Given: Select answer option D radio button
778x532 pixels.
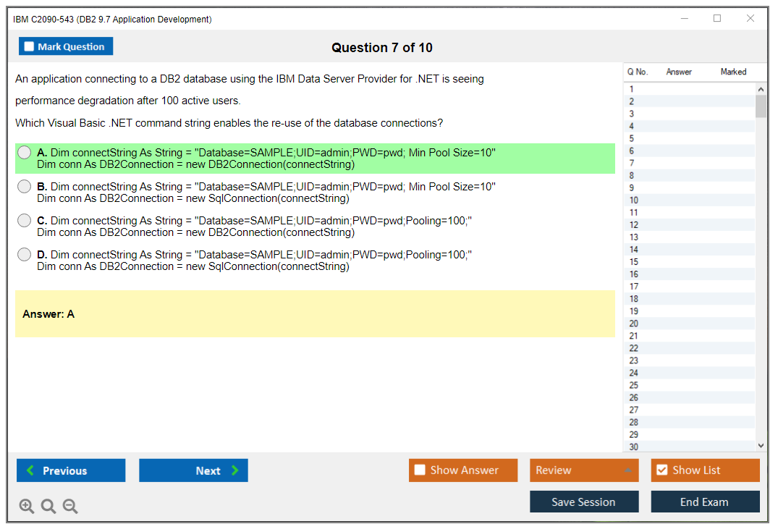Looking at the screenshot, I should coord(25,255).
